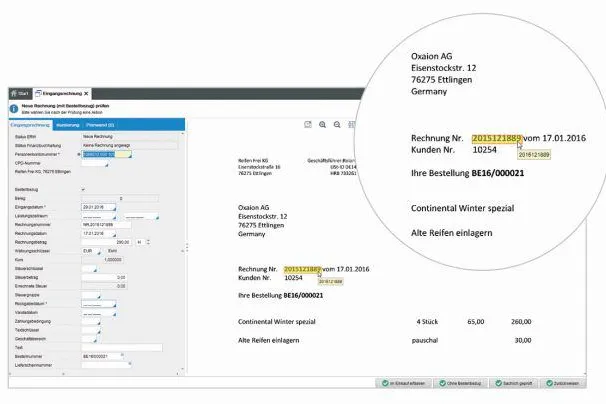The image size is (606, 404).
Task: Click the Kurs value field
Action: tap(102, 260)
